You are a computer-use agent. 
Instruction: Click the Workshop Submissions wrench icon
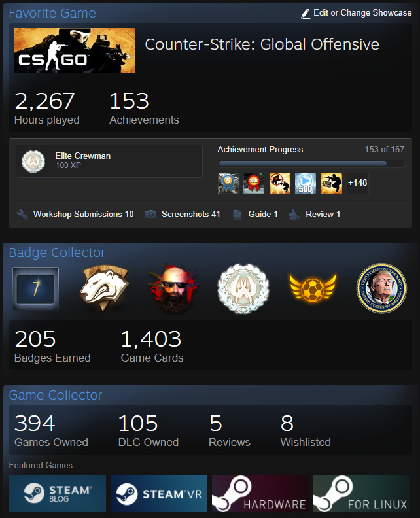pyautogui.click(x=22, y=215)
